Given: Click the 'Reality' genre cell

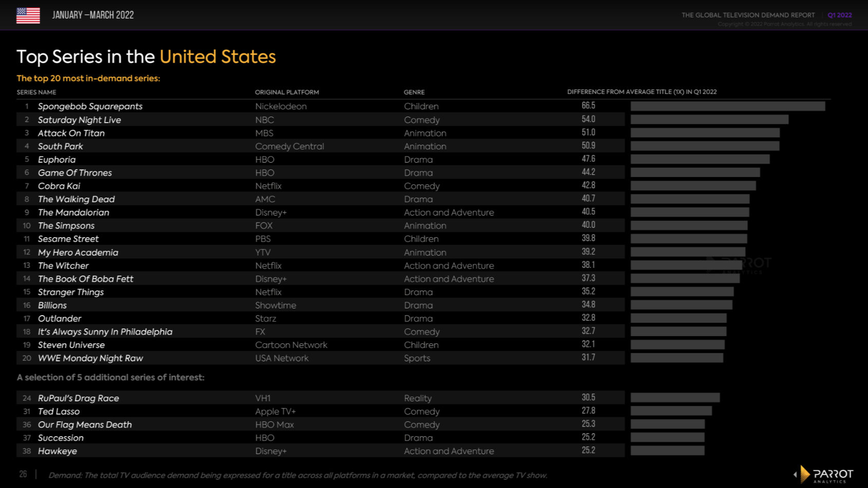Looking at the screenshot, I should point(418,398).
